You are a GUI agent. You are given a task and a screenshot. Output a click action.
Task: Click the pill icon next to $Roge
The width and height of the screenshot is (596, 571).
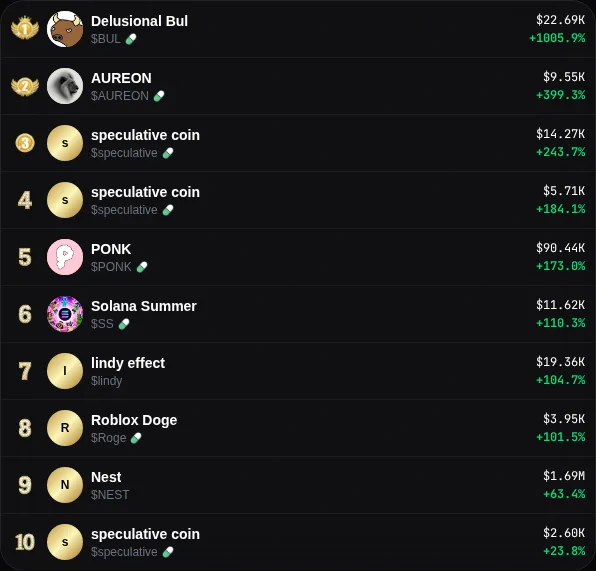click(x=136, y=438)
